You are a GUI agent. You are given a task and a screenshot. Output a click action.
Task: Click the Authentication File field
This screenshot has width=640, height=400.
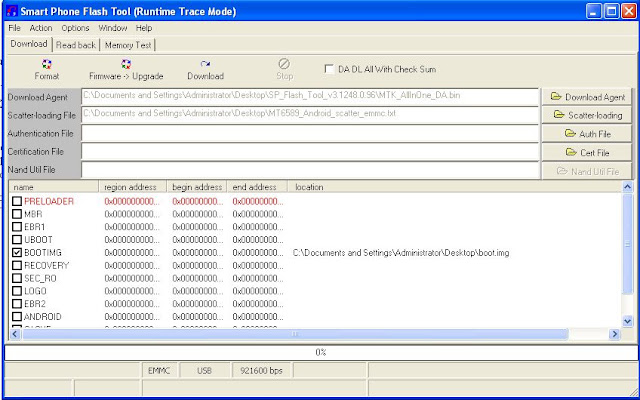[x=310, y=133]
